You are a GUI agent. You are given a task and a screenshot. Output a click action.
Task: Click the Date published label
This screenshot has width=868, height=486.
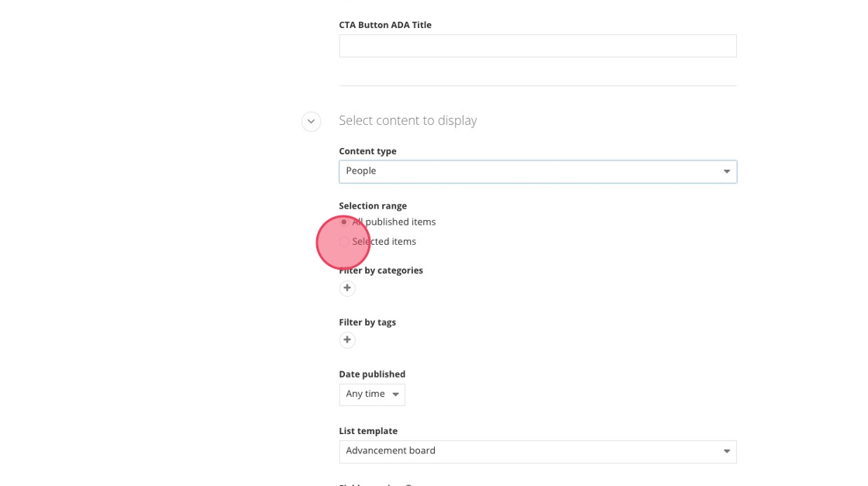[372, 374]
